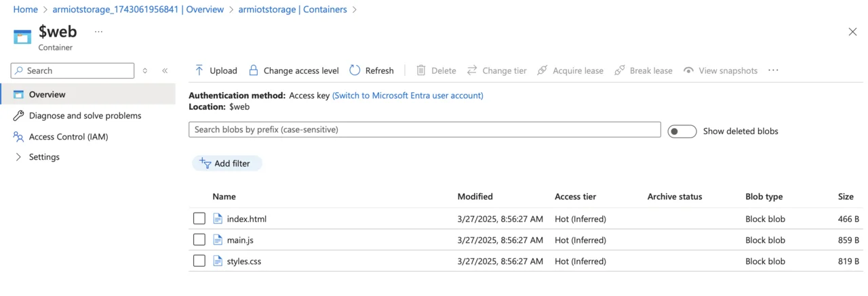Image resolution: width=868 pixels, height=296 pixels.
Task: Click the Delete trash icon
Action: click(x=421, y=70)
